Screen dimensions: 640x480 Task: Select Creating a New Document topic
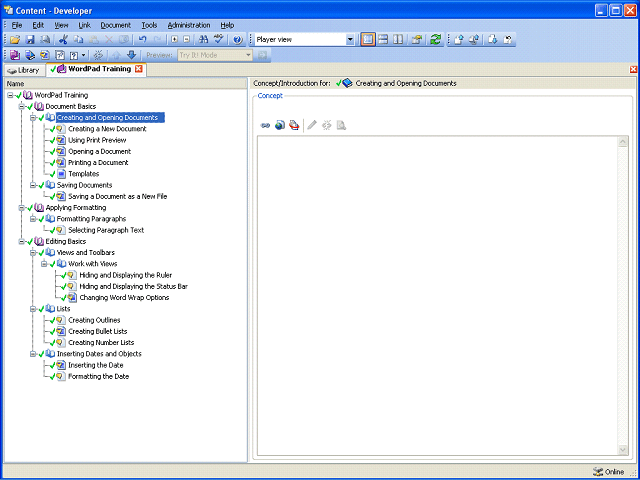(107, 129)
